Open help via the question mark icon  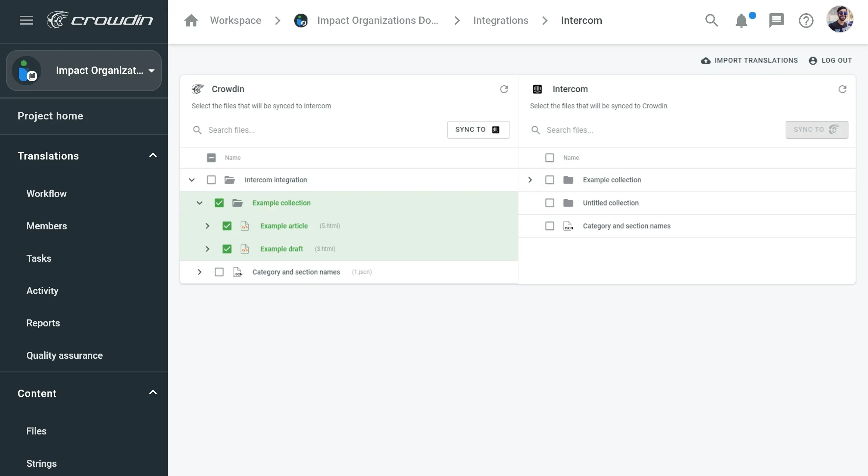coord(806,21)
